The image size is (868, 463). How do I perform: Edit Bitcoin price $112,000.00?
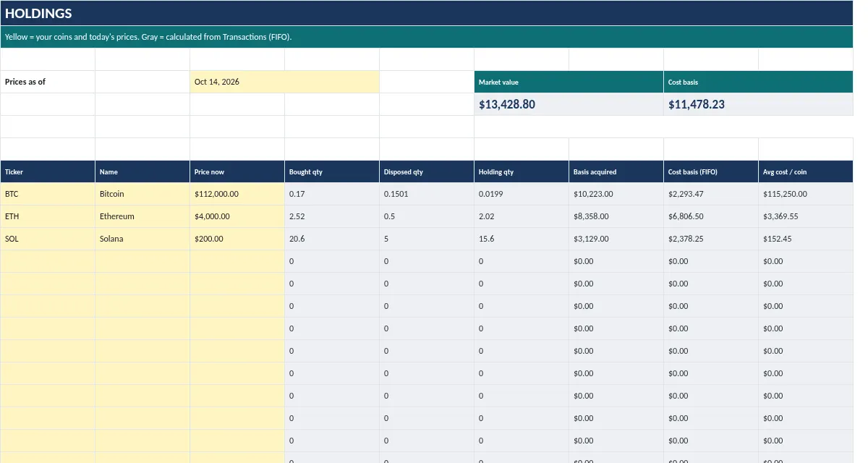pyautogui.click(x=237, y=194)
